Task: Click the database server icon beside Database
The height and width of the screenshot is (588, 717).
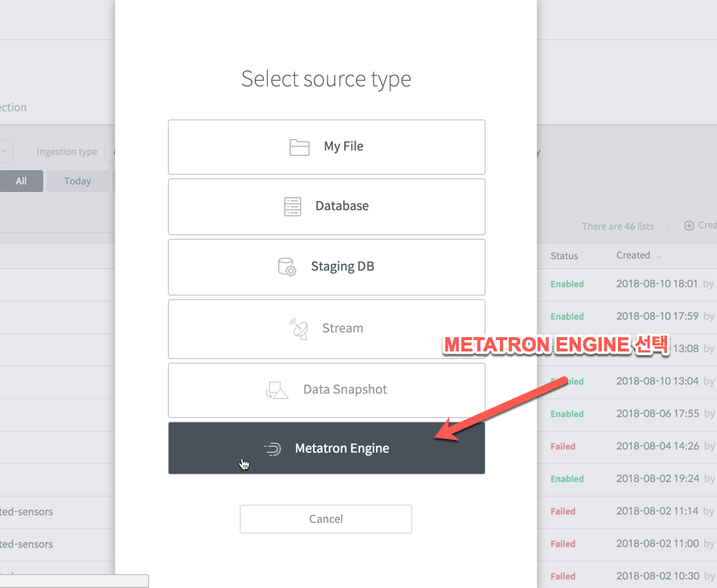Action: point(293,206)
